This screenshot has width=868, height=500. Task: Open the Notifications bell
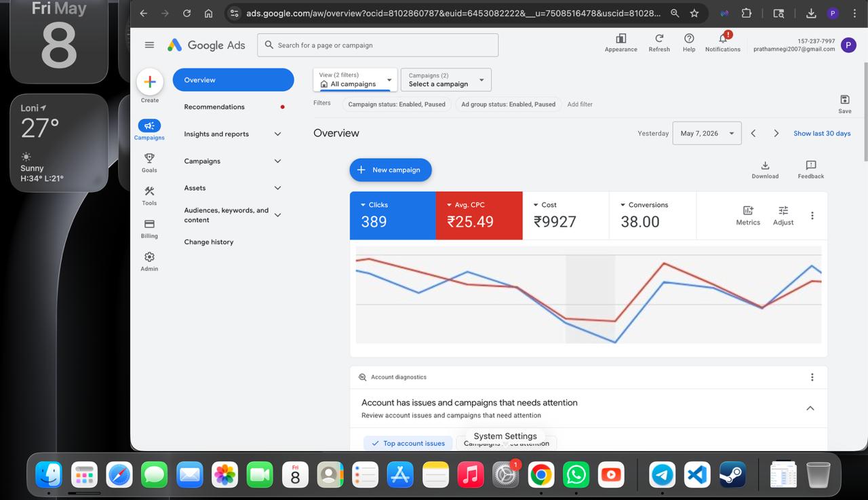pyautogui.click(x=723, y=43)
